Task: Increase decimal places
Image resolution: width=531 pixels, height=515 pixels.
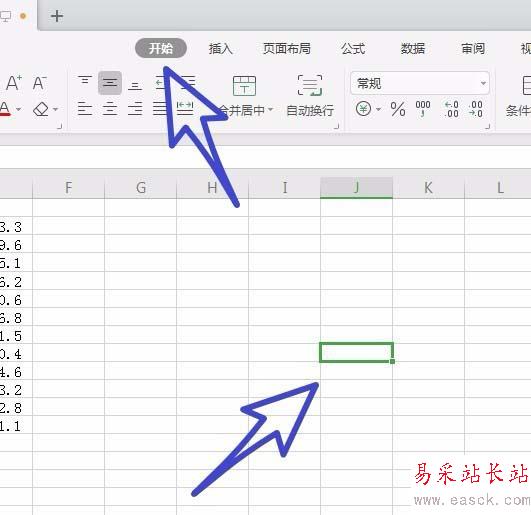Action: (452, 109)
